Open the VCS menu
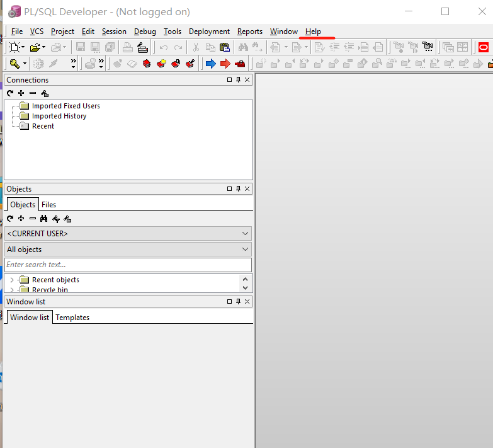Image resolution: width=493 pixels, height=448 pixels. [37, 32]
